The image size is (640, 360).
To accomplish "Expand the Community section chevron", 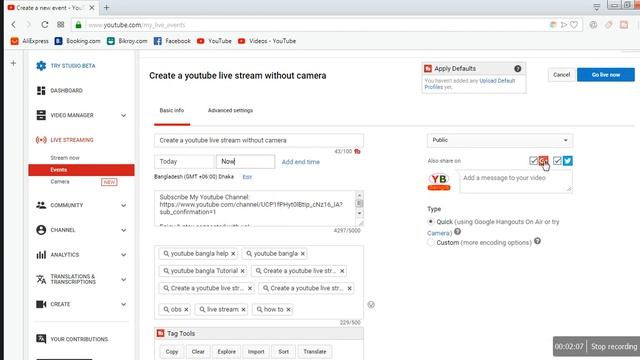I will pos(123,205).
